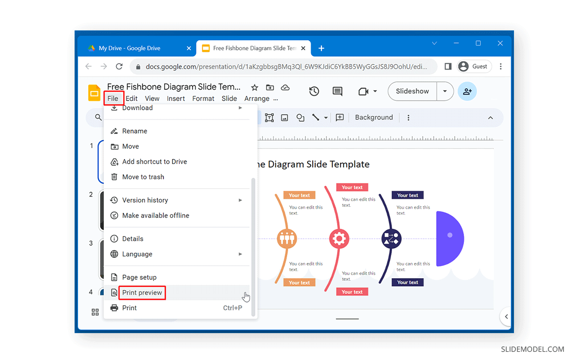Select the line tool
The image size is (588, 364).
[316, 117]
